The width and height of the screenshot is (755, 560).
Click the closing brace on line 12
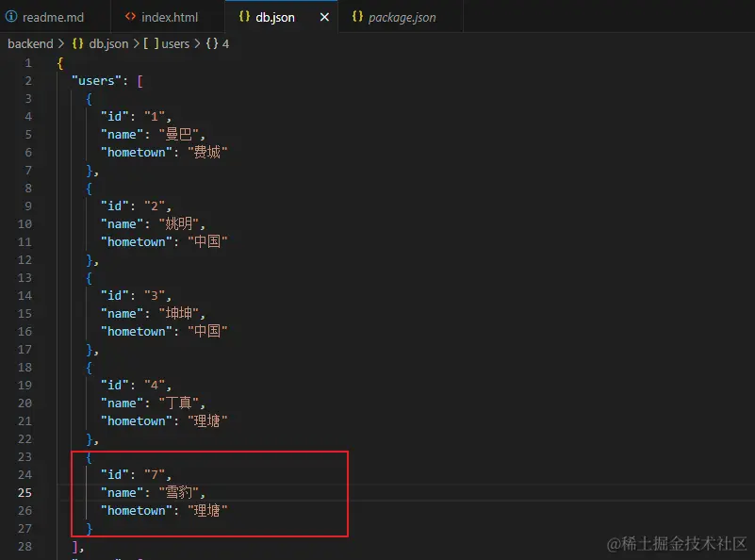(x=90, y=260)
